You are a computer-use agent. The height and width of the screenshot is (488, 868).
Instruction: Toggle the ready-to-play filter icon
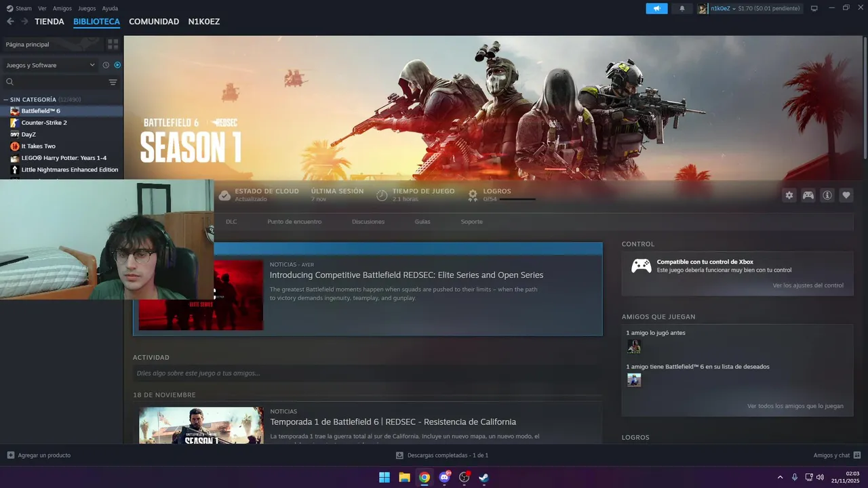(117, 65)
